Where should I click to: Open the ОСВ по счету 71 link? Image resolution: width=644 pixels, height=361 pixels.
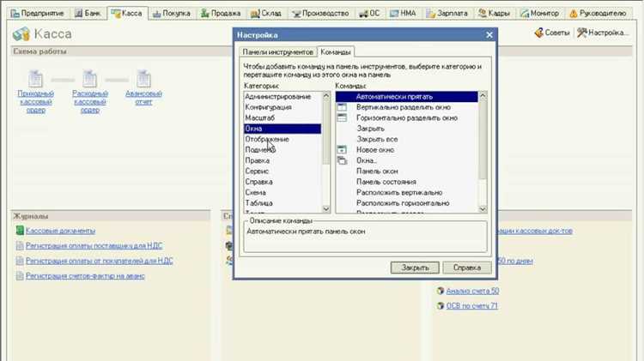[x=472, y=305]
